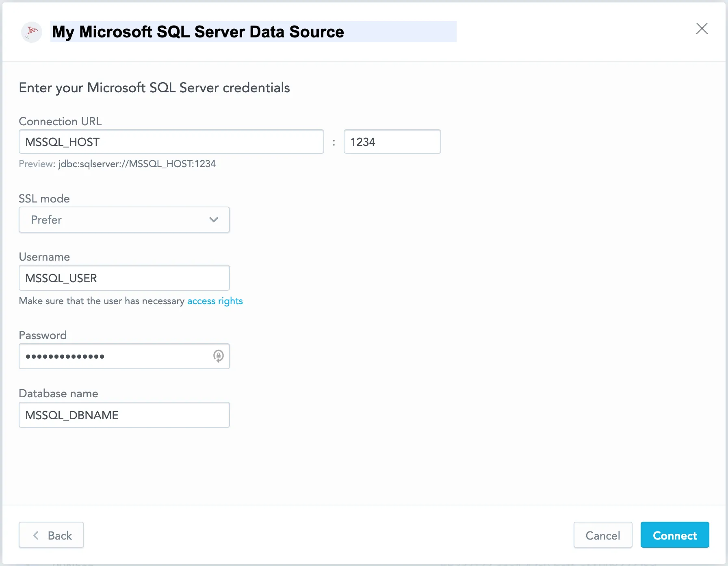Click the SSL mode chevron to show options
The width and height of the screenshot is (728, 566).
[x=214, y=220]
